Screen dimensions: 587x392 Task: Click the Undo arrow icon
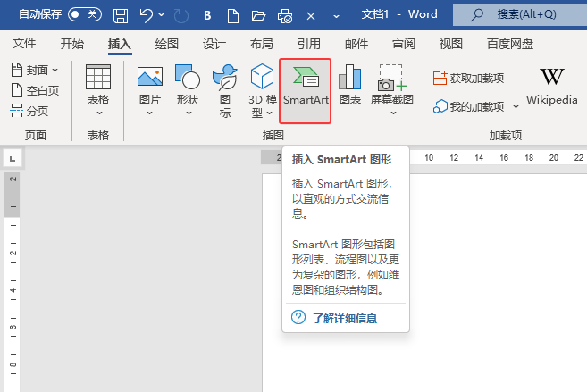146,15
